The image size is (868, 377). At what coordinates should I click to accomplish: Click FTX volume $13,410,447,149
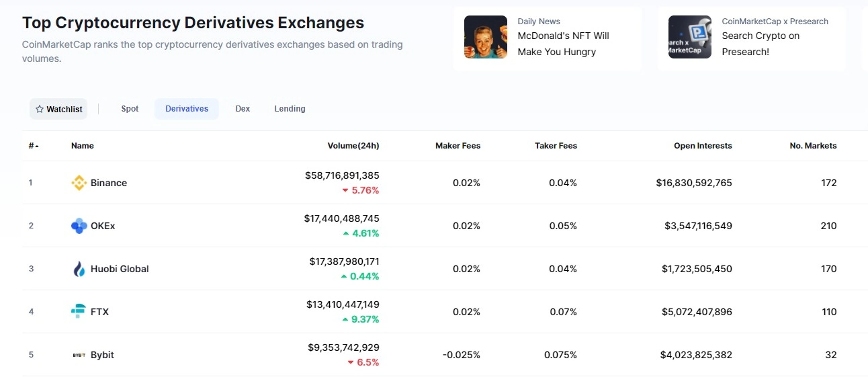click(343, 304)
